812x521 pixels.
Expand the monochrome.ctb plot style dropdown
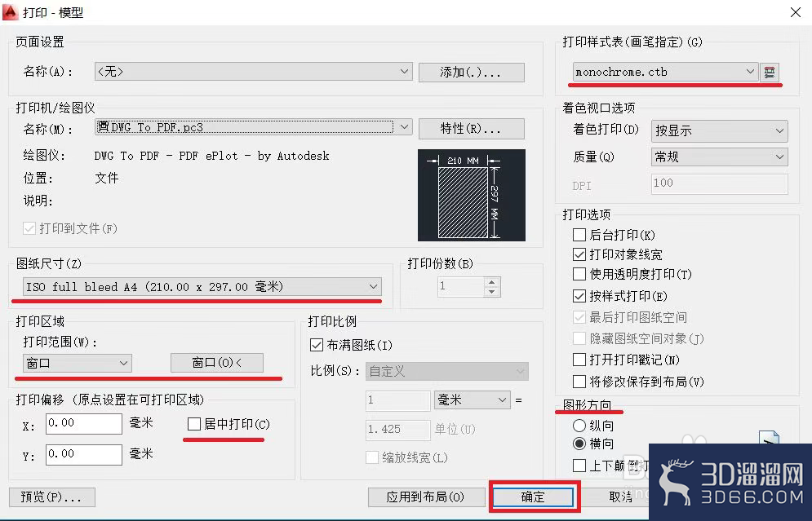665,72
